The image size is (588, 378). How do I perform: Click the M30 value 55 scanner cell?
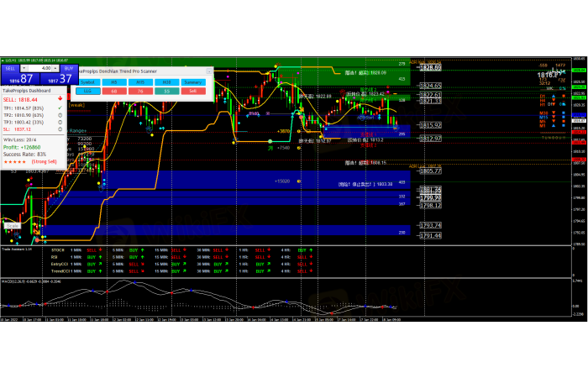tap(166, 90)
